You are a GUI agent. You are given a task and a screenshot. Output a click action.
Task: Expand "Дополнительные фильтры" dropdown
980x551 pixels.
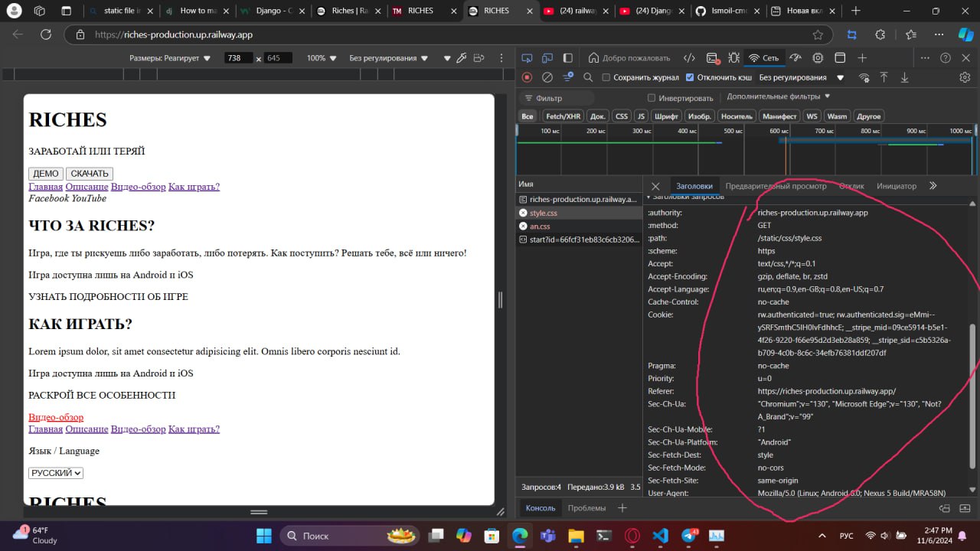(x=779, y=96)
